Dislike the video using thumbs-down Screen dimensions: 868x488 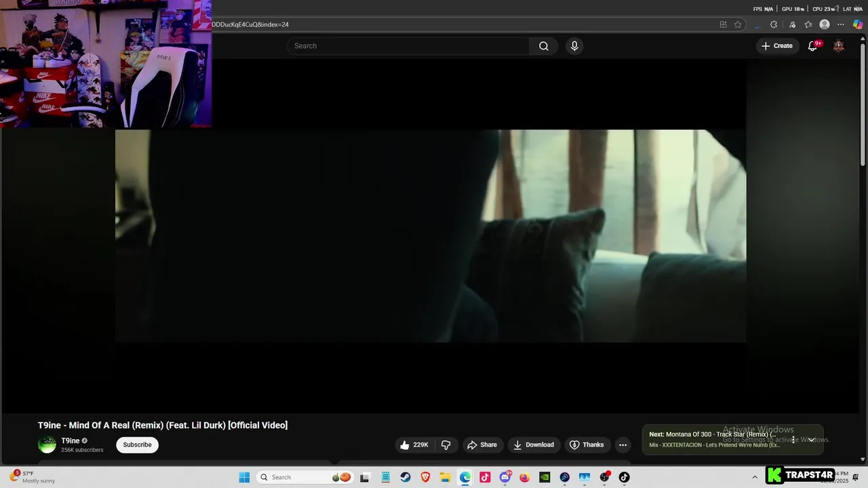446,445
